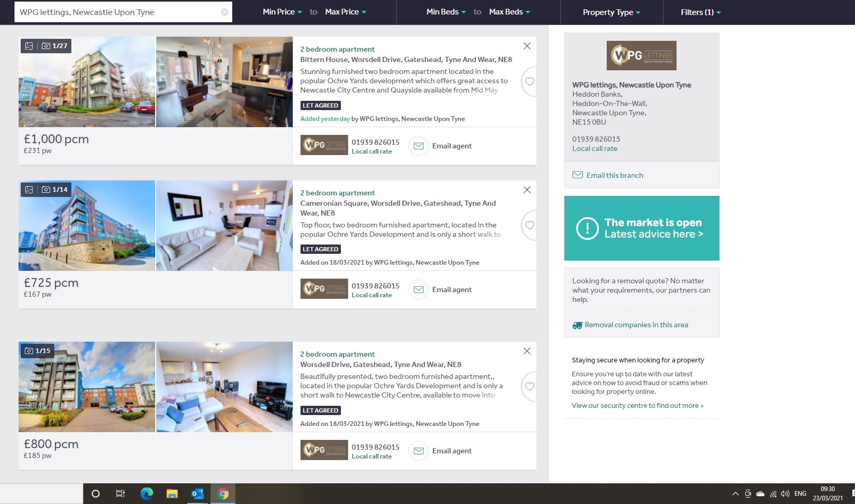Click envelope icon beside Email this branch
This screenshot has height=504, width=855.
[x=578, y=175]
